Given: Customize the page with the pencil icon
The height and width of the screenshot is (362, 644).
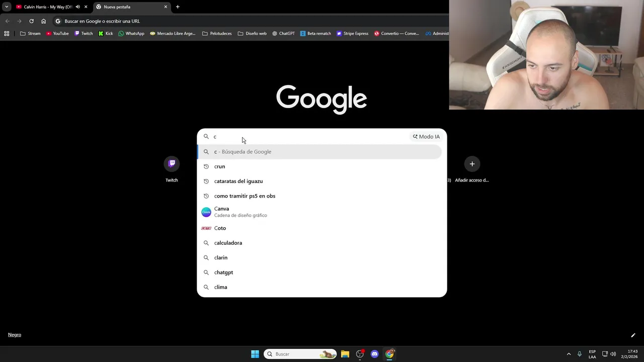Looking at the screenshot, I should tap(633, 335).
